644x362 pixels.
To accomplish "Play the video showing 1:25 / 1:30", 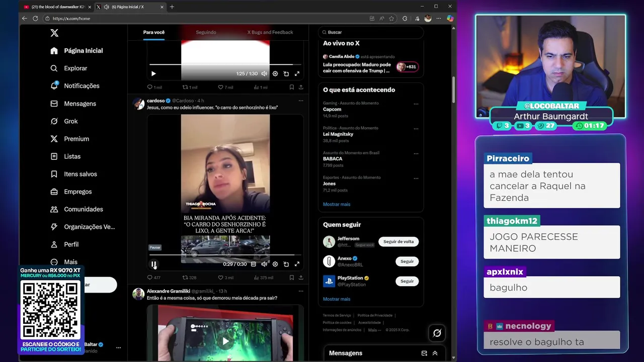I will pyautogui.click(x=153, y=74).
